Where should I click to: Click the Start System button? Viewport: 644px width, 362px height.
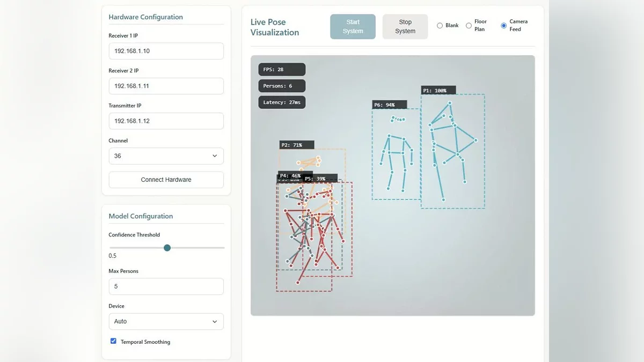(353, 27)
